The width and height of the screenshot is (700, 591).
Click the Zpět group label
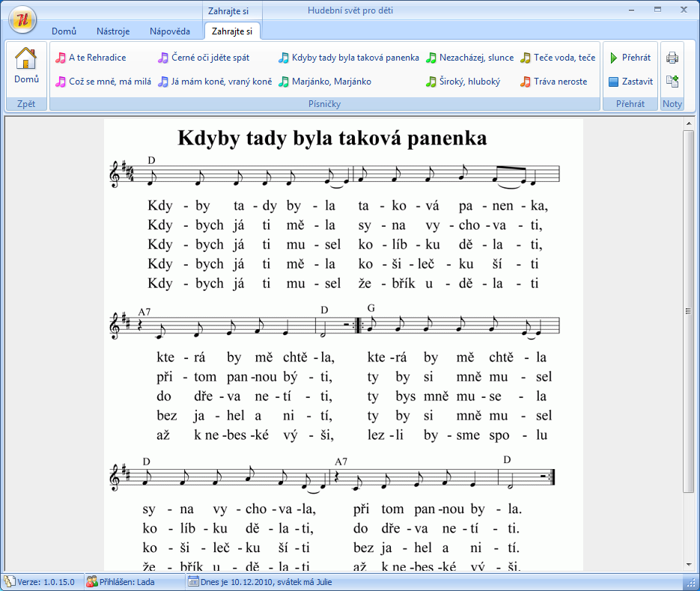coord(26,104)
